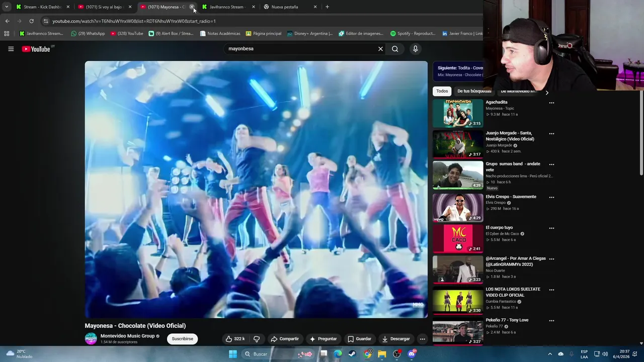Download the video with Descargar button

(x=396, y=339)
